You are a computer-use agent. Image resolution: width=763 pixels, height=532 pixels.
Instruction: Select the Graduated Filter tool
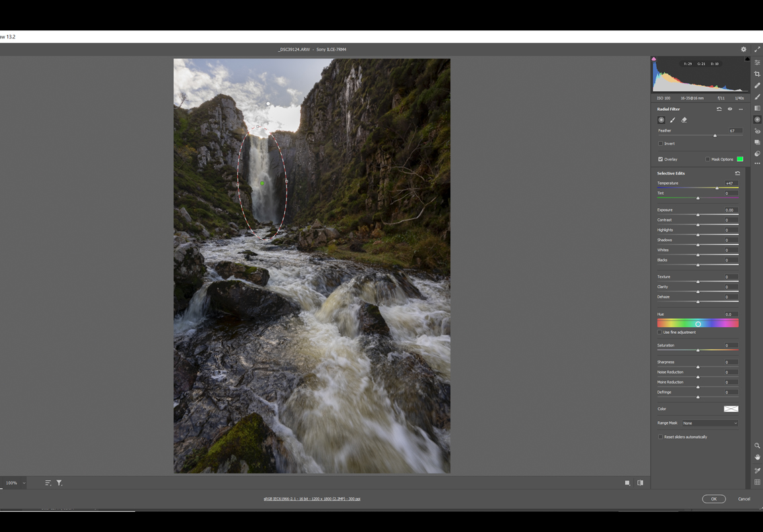(757, 108)
